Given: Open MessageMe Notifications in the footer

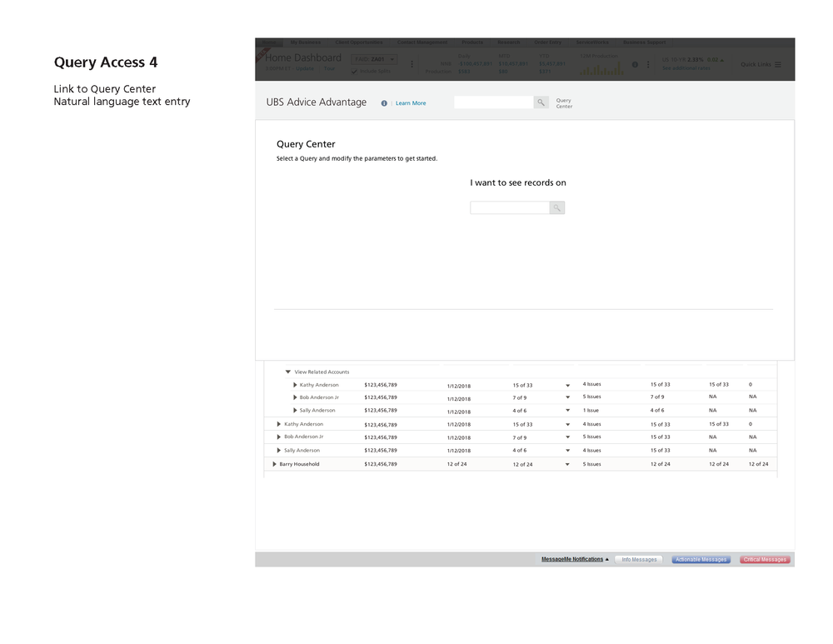Looking at the screenshot, I should tap(572, 559).
